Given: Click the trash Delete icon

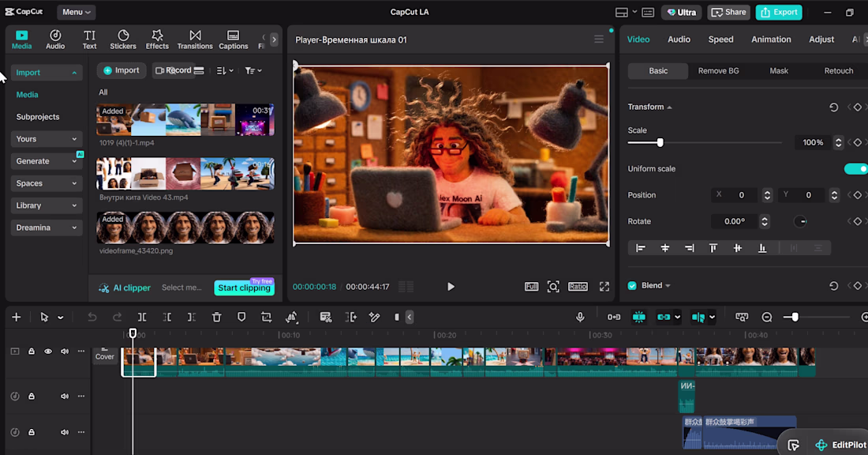Looking at the screenshot, I should [216, 317].
